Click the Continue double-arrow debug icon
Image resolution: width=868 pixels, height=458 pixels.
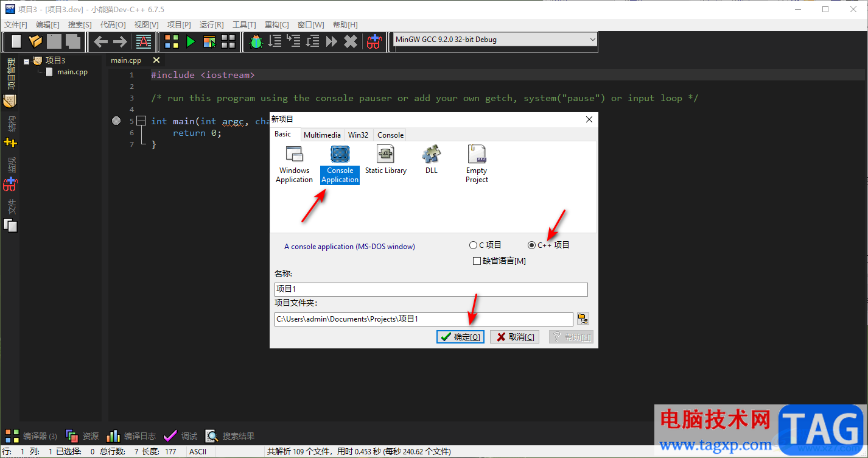pyautogui.click(x=332, y=41)
